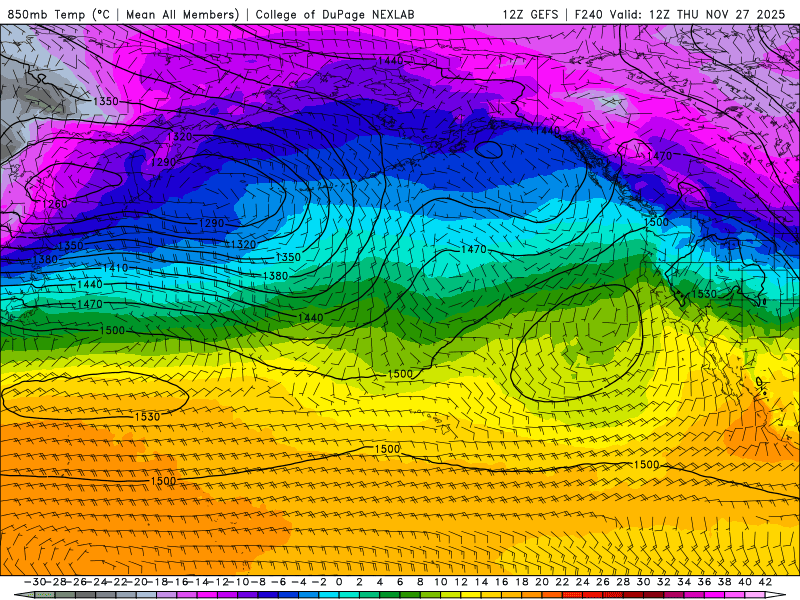Click the 1260 height contour label
The height and width of the screenshot is (600, 800).
55,204
